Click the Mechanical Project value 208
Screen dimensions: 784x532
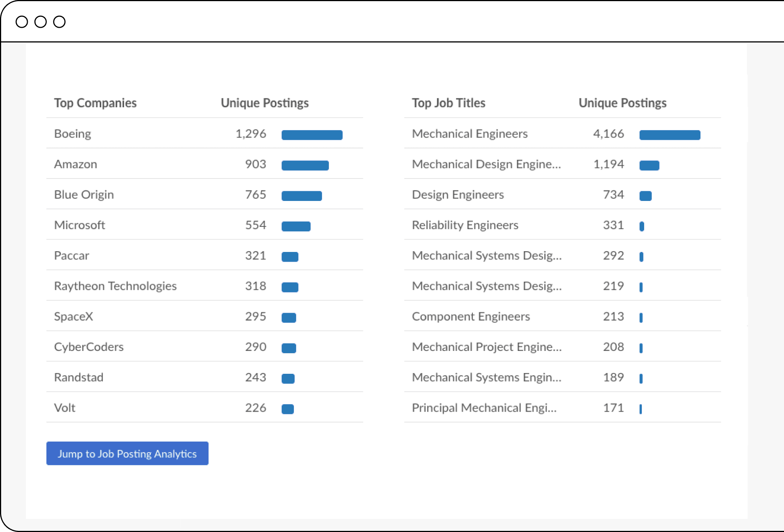point(613,347)
